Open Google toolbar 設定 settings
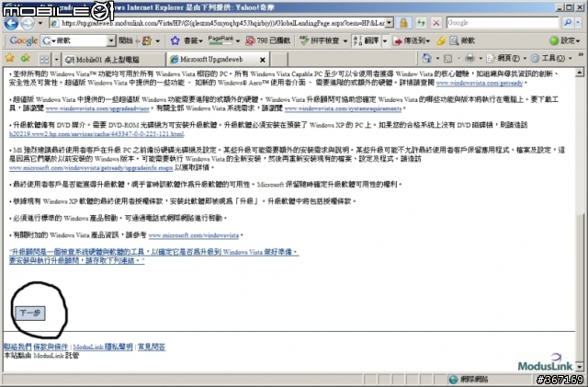Screen dimensions: 588x387 point(564,40)
